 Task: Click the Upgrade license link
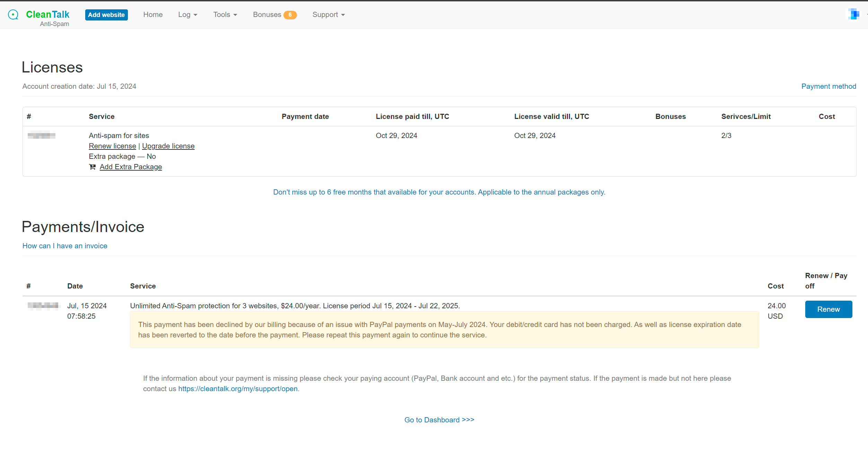coord(168,146)
